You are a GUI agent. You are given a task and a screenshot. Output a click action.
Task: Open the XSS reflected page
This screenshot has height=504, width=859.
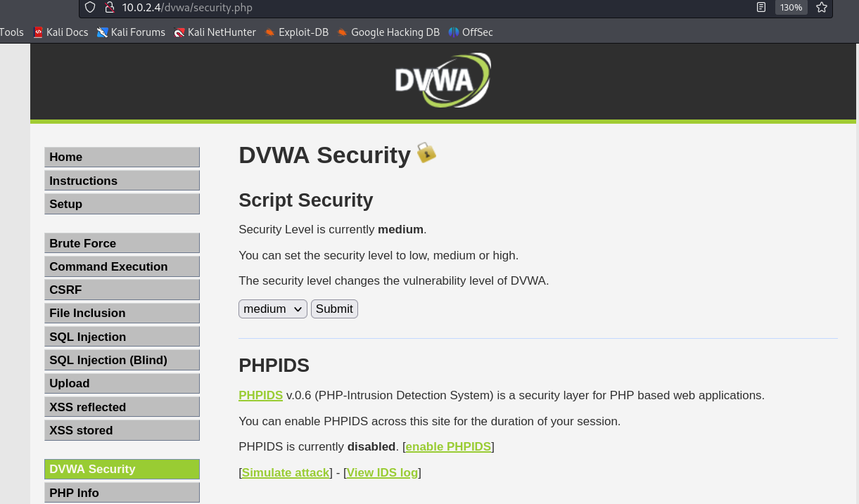tap(122, 407)
